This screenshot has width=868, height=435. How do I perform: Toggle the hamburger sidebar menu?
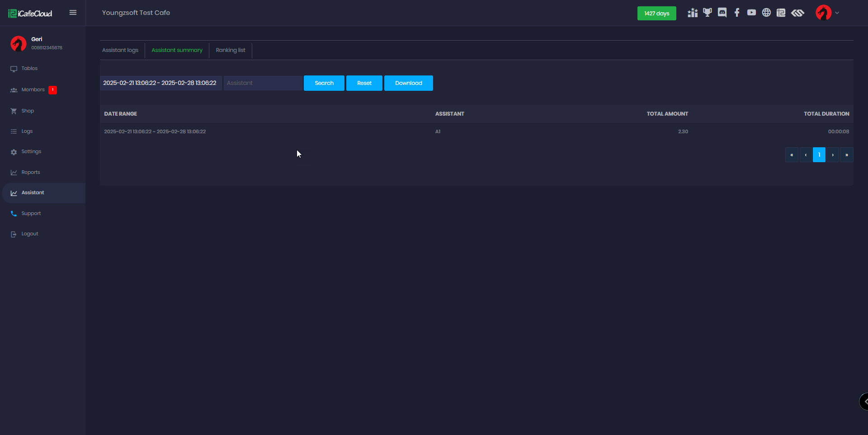pos(73,13)
